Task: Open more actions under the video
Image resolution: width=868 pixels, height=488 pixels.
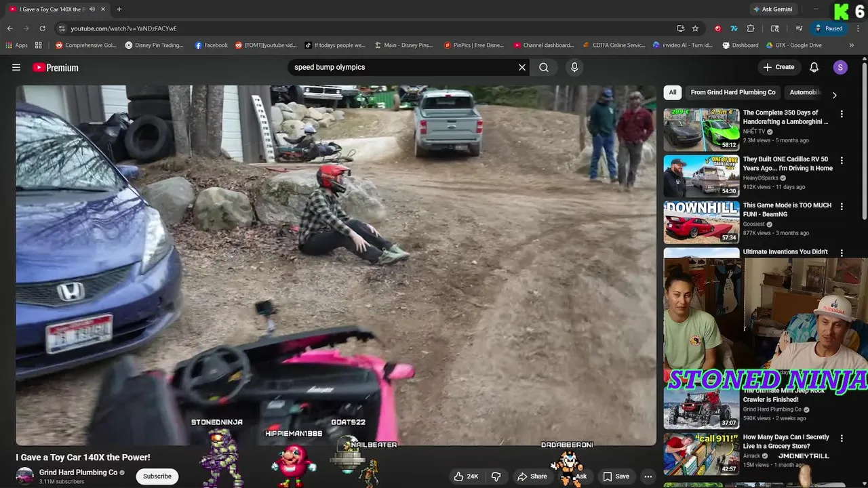Action: tap(648, 476)
